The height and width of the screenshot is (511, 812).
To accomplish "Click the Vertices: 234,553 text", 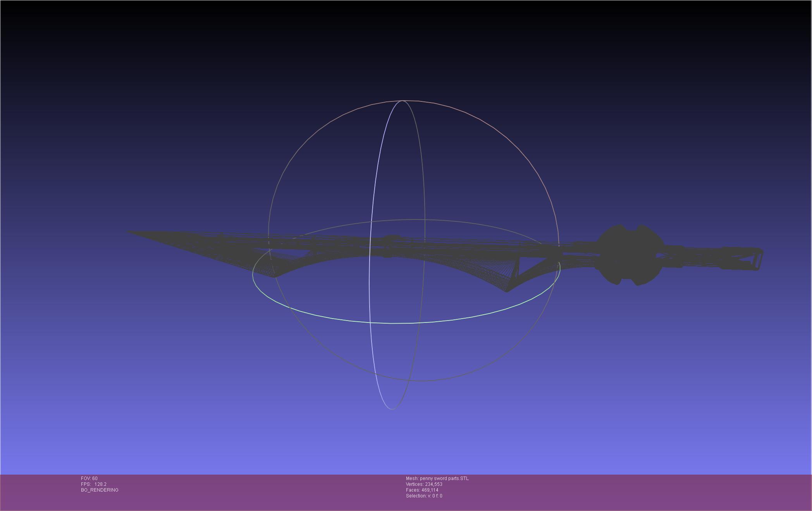I will 424,484.
